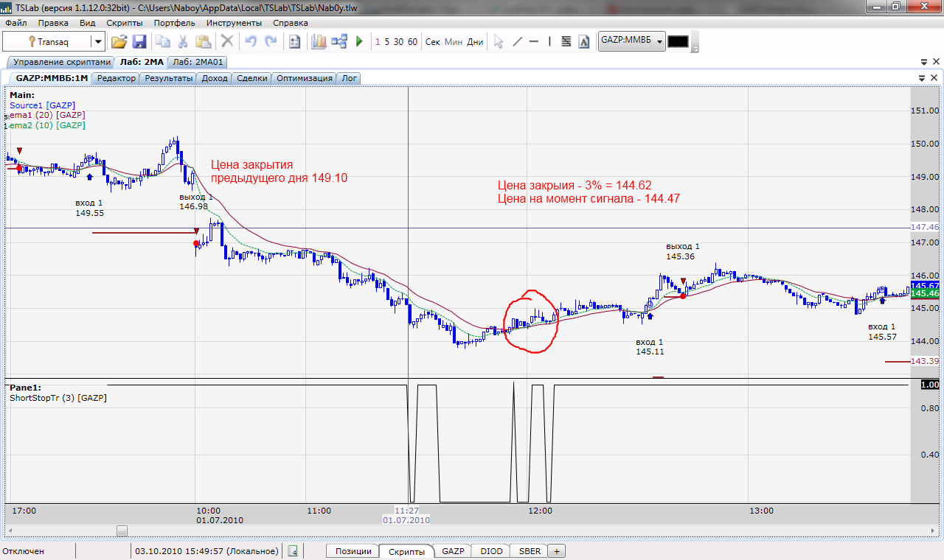The height and width of the screenshot is (560, 944).
Task: Open the Оптимизация tab
Action: click(x=305, y=78)
